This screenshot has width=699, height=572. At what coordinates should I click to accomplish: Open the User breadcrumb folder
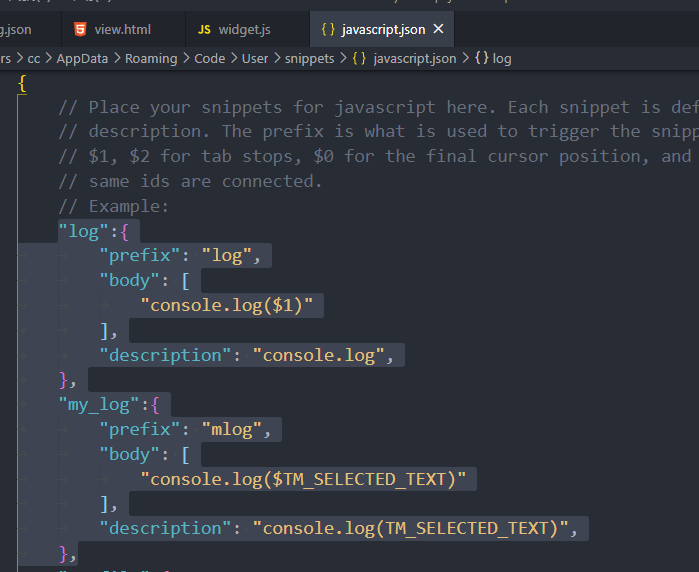[x=255, y=58]
